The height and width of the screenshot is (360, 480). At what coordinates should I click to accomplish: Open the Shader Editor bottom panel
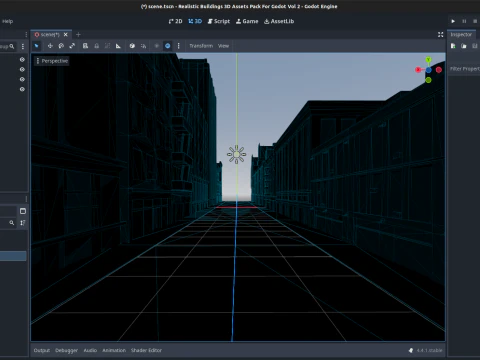coord(146,350)
